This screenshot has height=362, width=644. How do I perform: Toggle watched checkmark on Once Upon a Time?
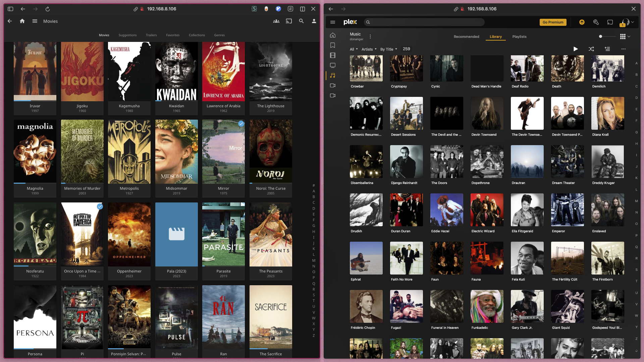[100, 206]
